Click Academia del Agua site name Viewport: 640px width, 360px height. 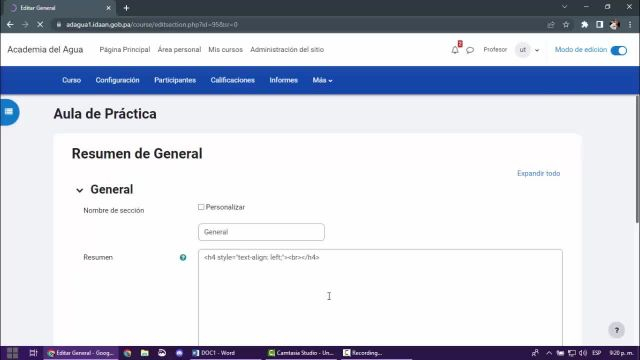[x=45, y=49]
